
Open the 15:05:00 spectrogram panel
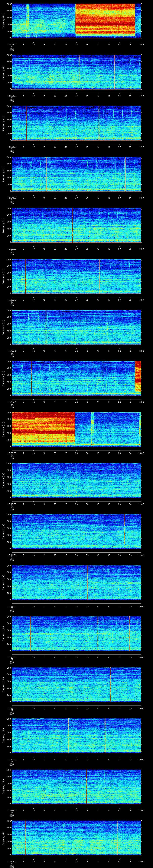coord(77,225)
